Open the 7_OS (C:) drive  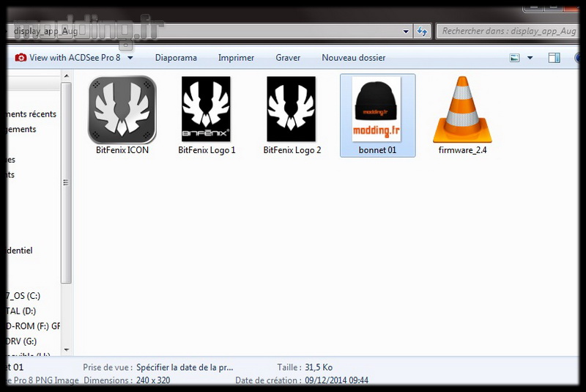(23, 296)
